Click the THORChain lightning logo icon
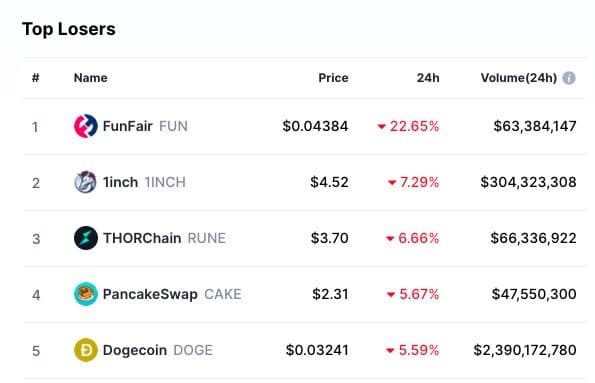The width and height of the screenshot is (595, 383). click(x=85, y=238)
